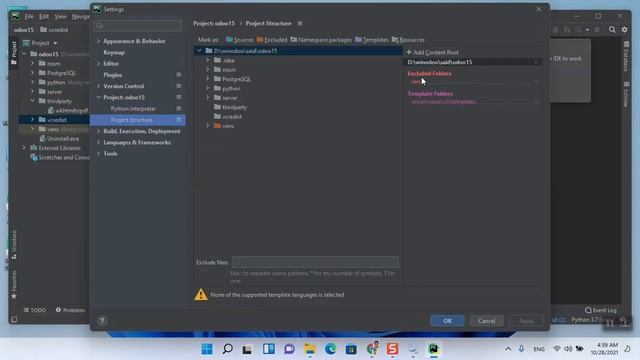Expand Editor settings category
The image size is (640, 360).
coord(98,64)
